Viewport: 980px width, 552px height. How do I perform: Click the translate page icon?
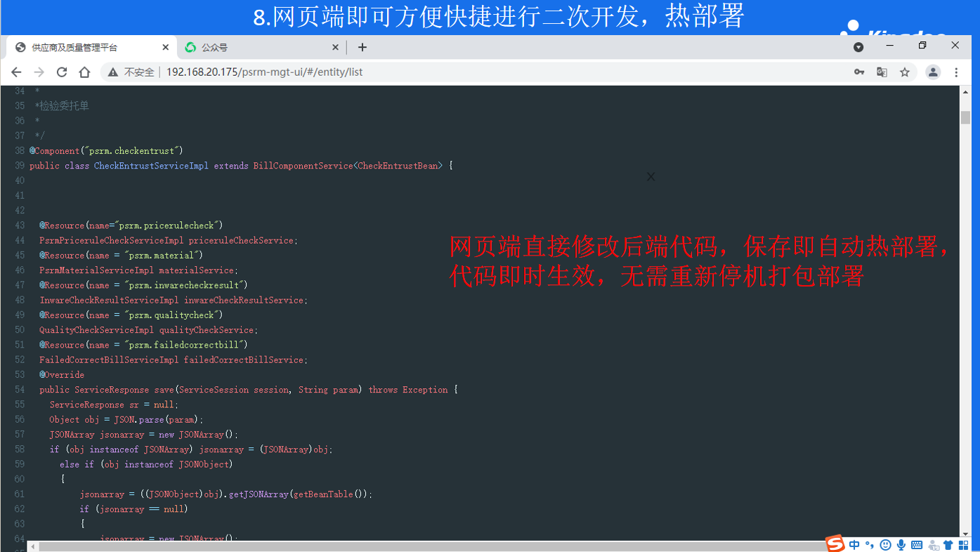[882, 72]
